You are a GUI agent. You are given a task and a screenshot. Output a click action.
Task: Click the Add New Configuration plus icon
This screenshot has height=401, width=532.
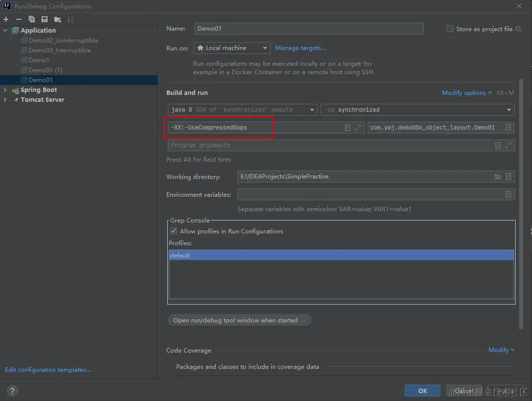[6, 19]
